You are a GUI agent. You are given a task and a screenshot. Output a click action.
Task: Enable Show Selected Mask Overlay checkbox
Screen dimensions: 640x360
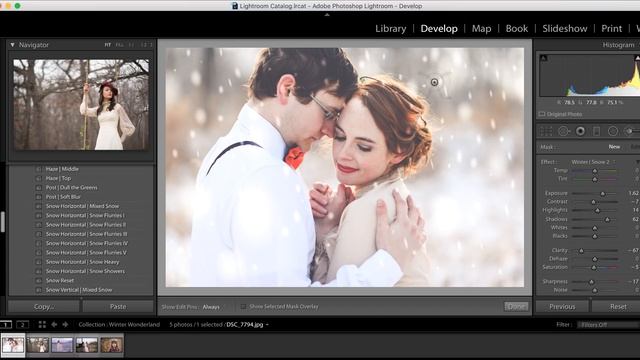243,307
